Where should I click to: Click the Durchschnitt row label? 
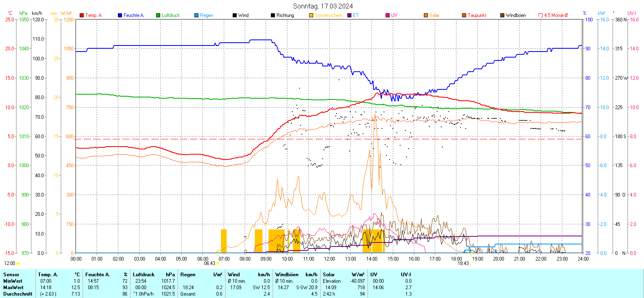[18, 294]
